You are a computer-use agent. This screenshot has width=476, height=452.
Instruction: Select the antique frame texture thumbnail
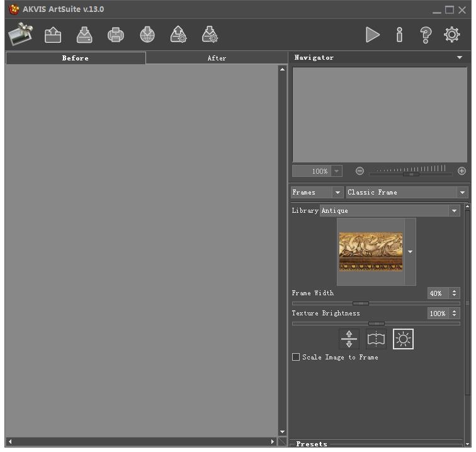371,252
